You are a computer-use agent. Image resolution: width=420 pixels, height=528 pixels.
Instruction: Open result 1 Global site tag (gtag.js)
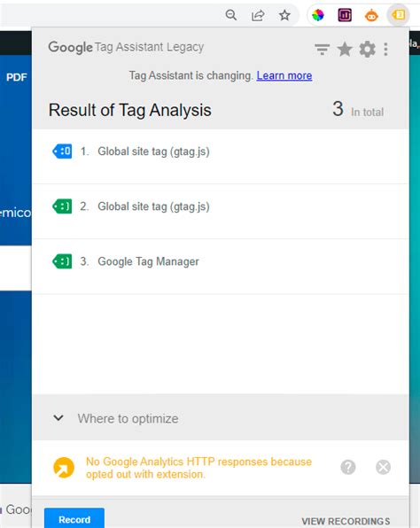coord(221,156)
